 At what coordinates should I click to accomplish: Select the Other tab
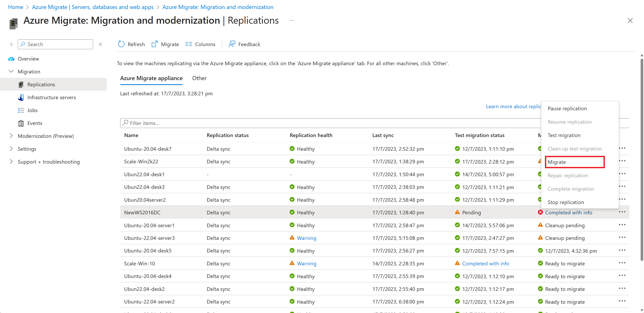coord(200,78)
